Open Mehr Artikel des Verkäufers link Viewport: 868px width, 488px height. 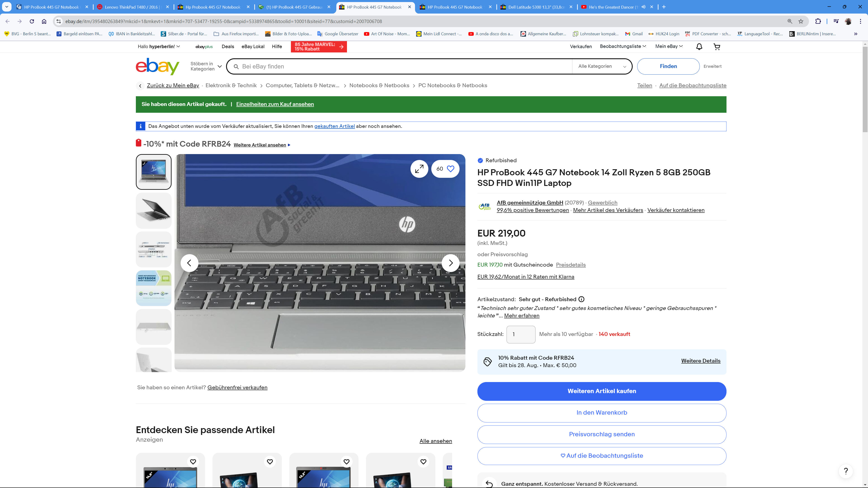(608, 210)
